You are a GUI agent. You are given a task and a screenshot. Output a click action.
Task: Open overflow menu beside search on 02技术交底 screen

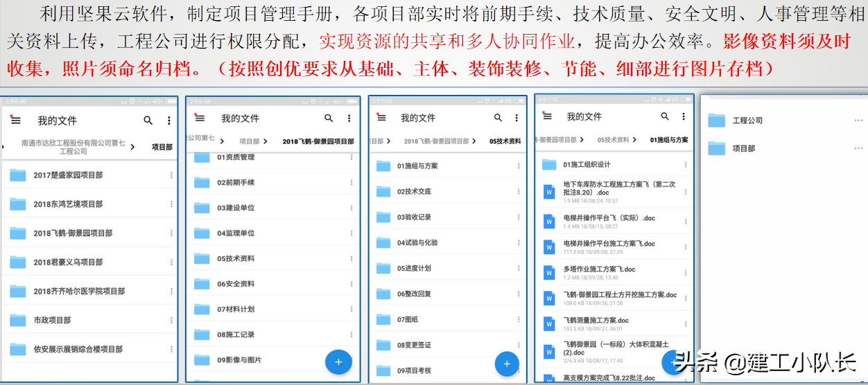(517, 118)
